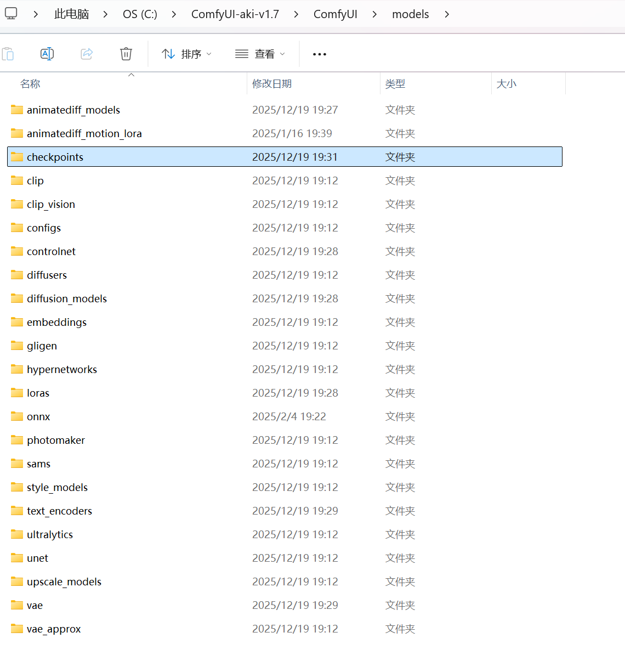The height and width of the screenshot is (672, 625).
Task: Click date 2025/1/16 19:39 cell
Action: coord(292,133)
